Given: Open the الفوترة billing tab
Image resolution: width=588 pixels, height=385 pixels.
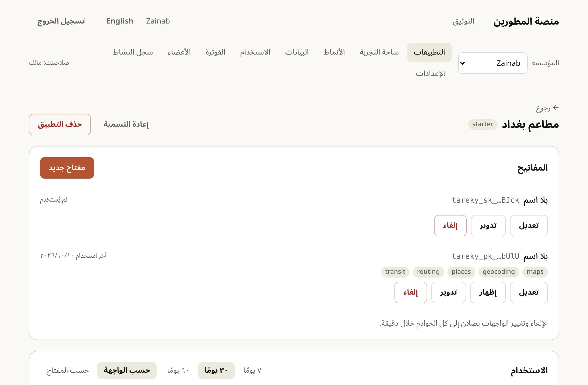Looking at the screenshot, I should 215,52.
